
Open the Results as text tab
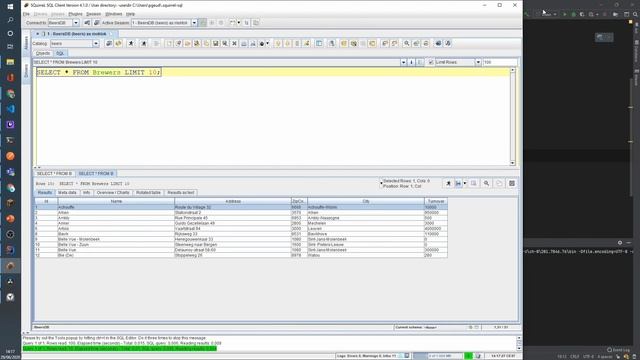tap(181, 193)
